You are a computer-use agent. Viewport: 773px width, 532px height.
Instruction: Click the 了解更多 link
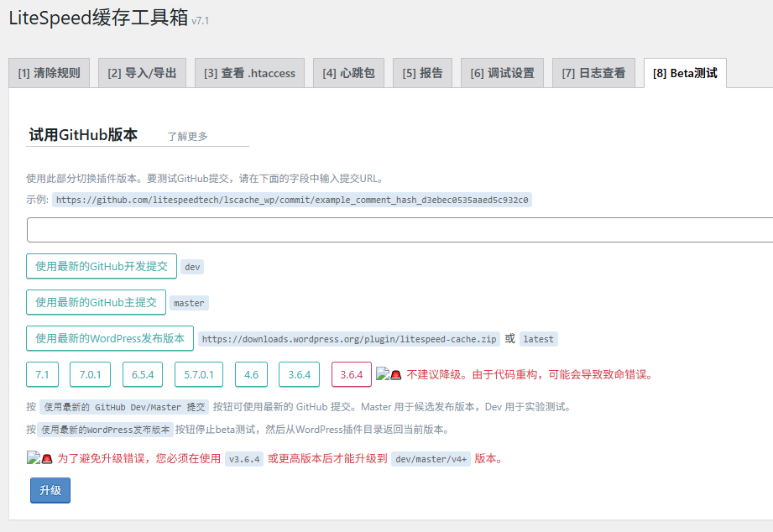coord(187,137)
